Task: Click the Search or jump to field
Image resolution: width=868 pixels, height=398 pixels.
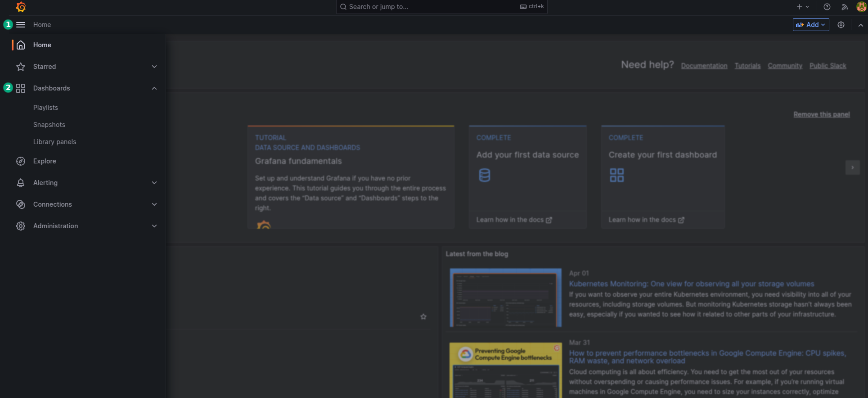Action: click(x=441, y=7)
